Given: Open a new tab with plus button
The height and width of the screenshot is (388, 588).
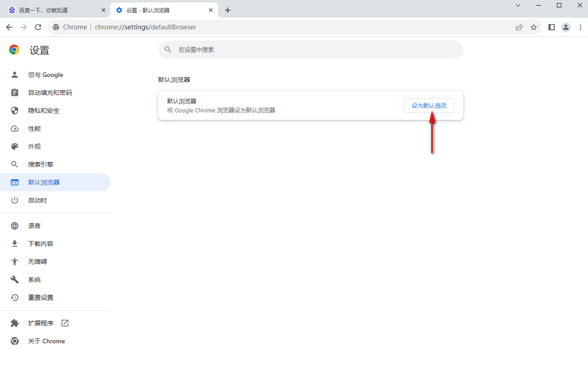Looking at the screenshot, I should tap(227, 10).
